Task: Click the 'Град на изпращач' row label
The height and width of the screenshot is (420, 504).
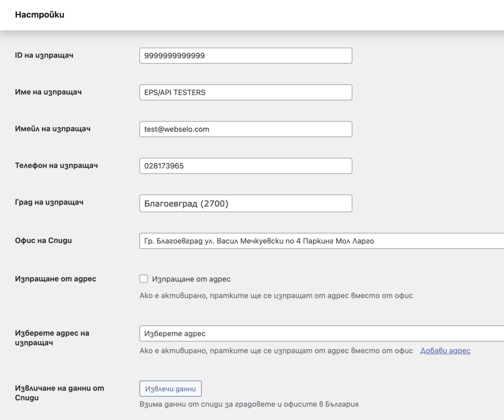Action: (49, 202)
